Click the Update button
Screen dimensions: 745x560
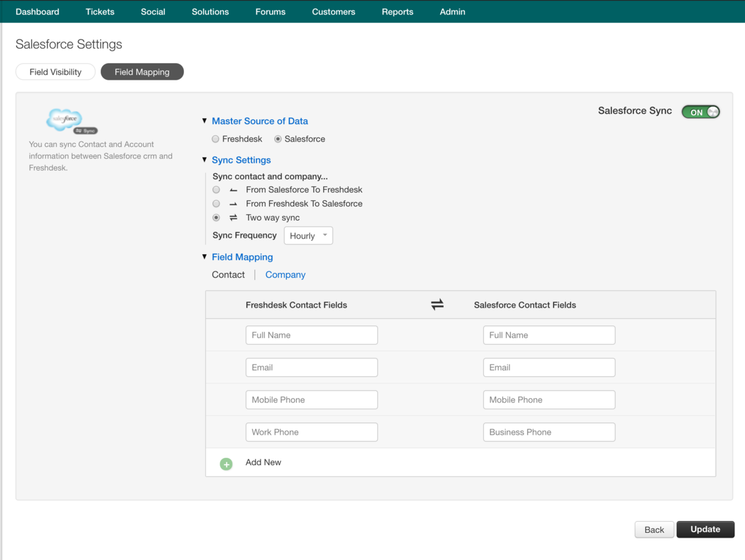coord(705,529)
